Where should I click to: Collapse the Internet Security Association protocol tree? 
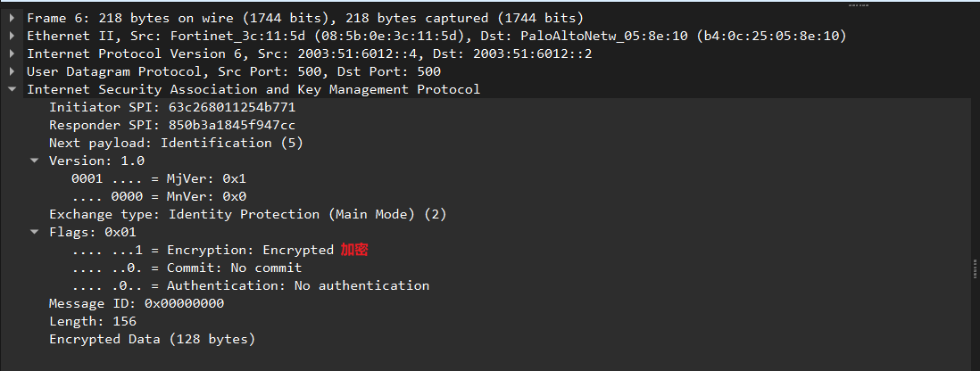12,89
